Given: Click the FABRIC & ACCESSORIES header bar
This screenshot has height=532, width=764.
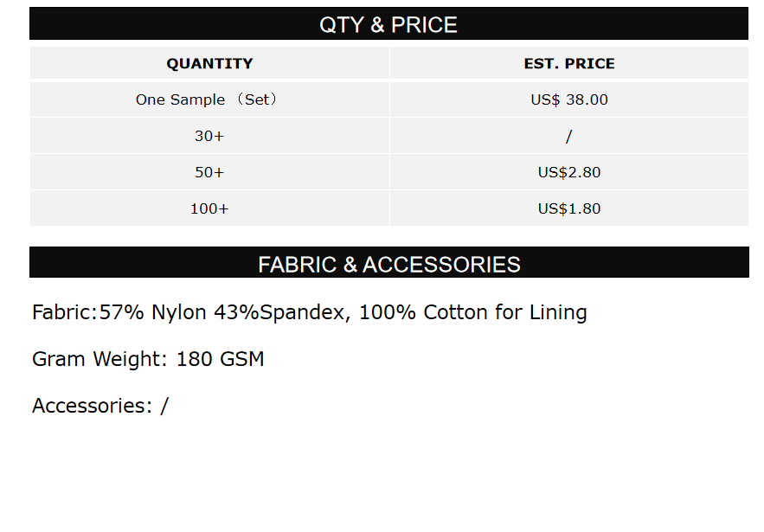Looking at the screenshot, I should coord(388,264).
